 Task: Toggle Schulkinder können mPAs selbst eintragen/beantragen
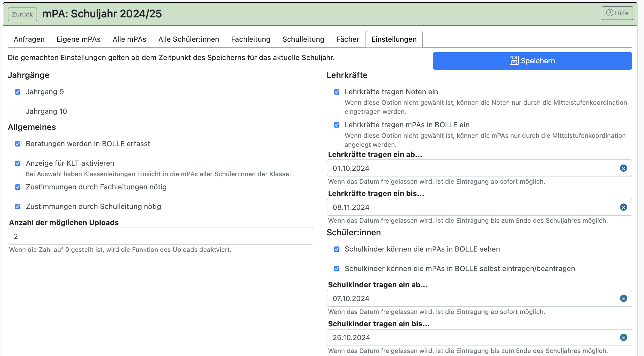coord(337,269)
